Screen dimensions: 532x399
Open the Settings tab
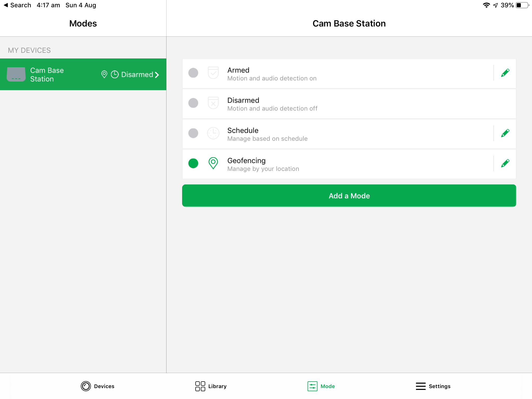433,386
